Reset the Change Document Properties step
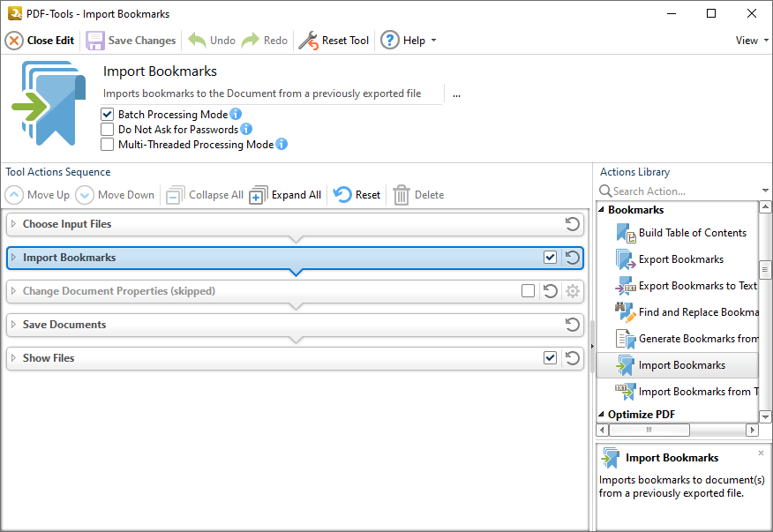Image resolution: width=773 pixels, height=532 pixels. (550, 291)
